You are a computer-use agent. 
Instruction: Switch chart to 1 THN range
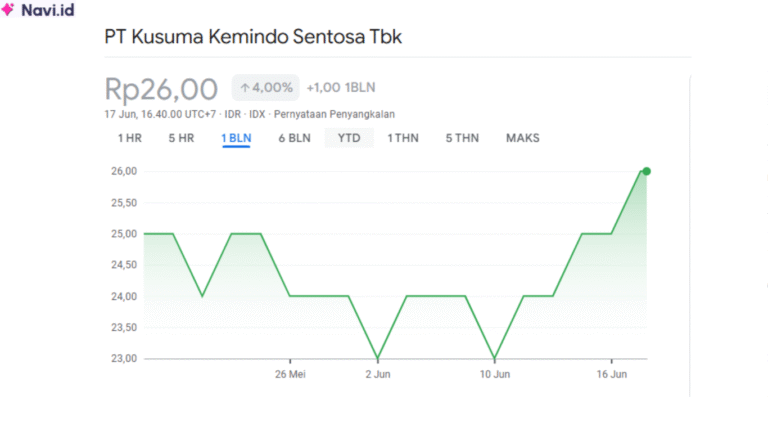403,138
